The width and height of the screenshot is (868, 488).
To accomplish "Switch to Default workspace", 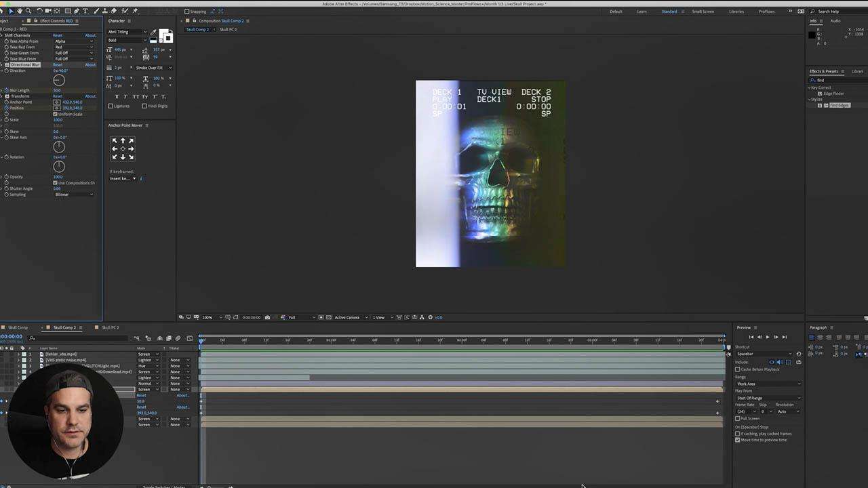I will 616,12.
